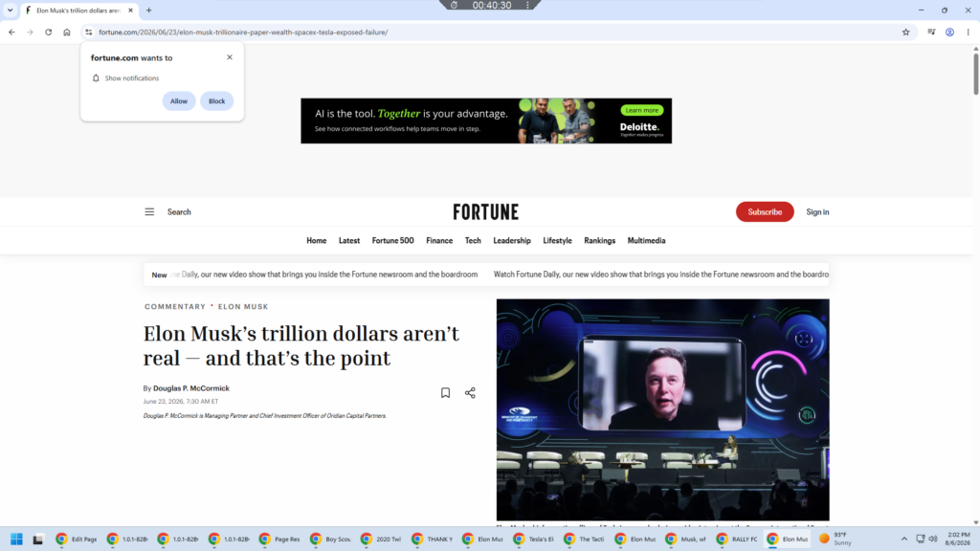Open the Latest nav section
The width and height of the screenshot is (980, 551).
coord(348,240)
